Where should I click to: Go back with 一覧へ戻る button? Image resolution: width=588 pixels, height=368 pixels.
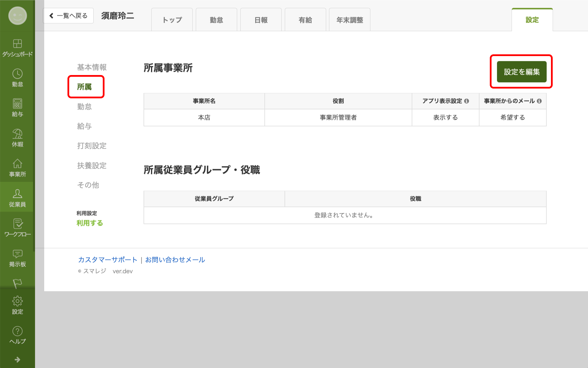pos(68,16)
